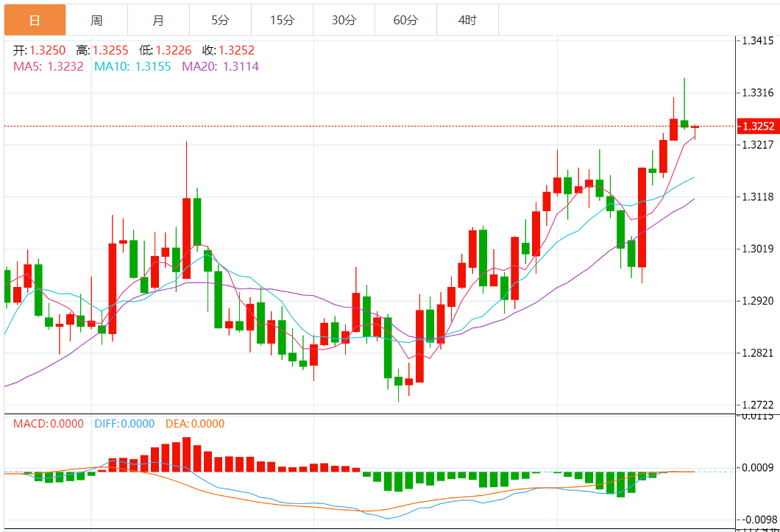Click the 高:1.3255 high price value

tap(102, 50)
